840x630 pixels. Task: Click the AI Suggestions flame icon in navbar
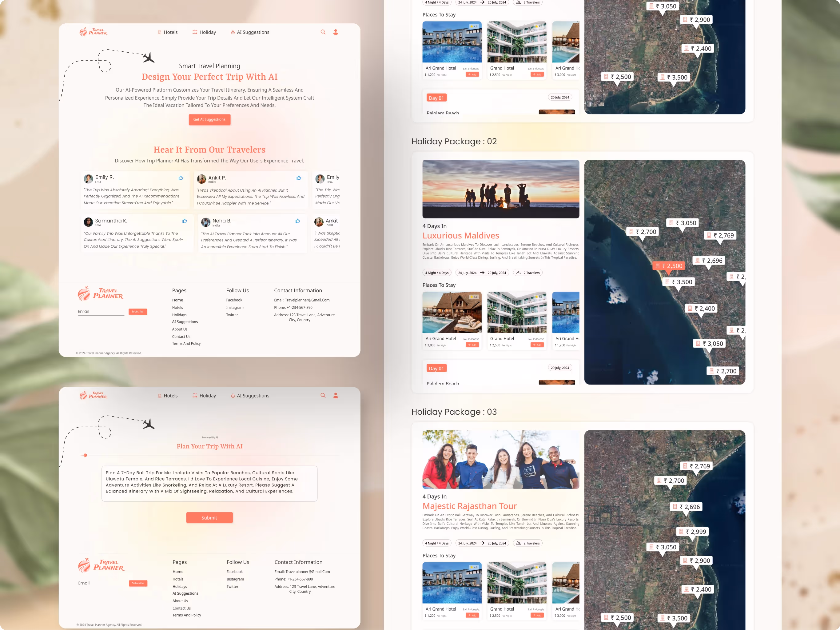point(233,32)
